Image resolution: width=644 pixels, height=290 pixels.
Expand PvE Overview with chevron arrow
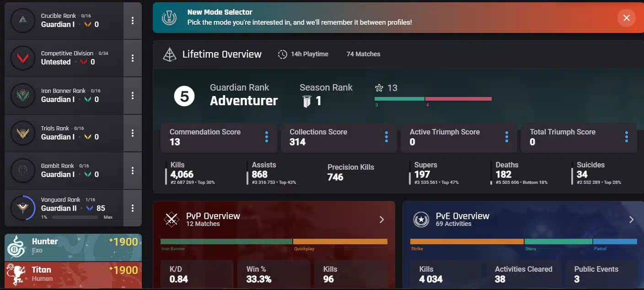point(632,220)
